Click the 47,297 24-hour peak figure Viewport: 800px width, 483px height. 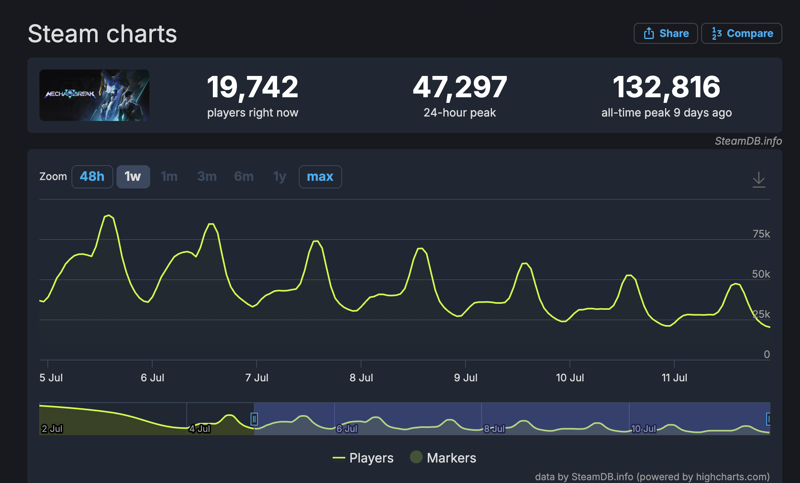[460, 87]
